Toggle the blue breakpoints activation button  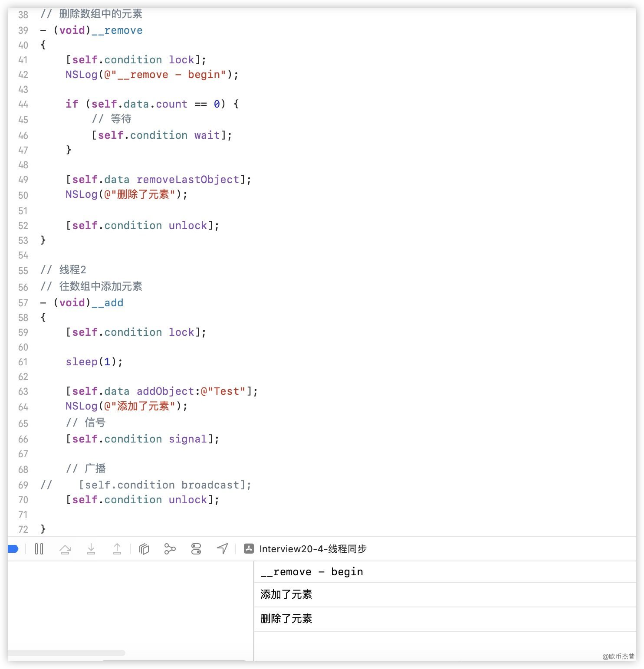tap(13, 549)
